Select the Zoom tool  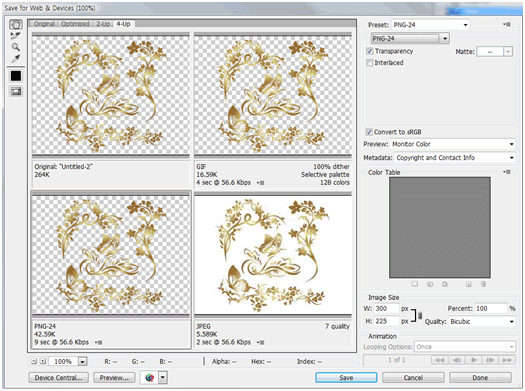pos(15,47)
